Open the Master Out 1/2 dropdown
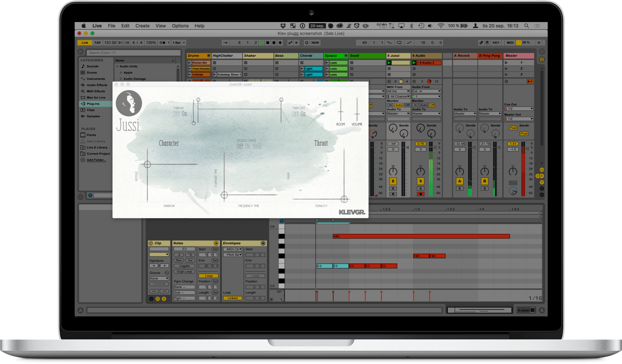622x364 pixels. pyautogui.click(x=519, y=119)
